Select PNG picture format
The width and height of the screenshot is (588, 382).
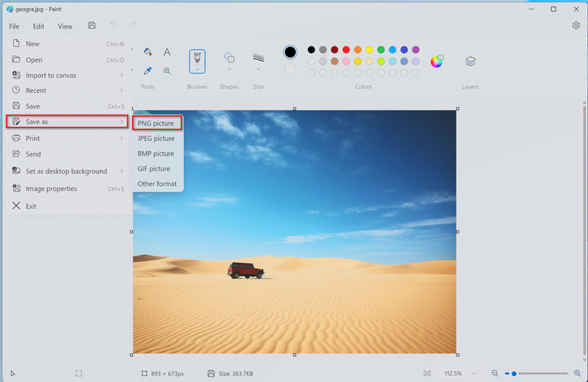(157, 123)
